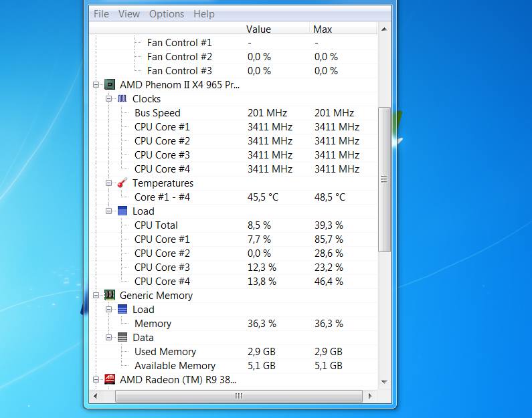Click the 48,5 °C max temperature
Viewport: 532px width, 418px height.
click(x=329, y=197)
